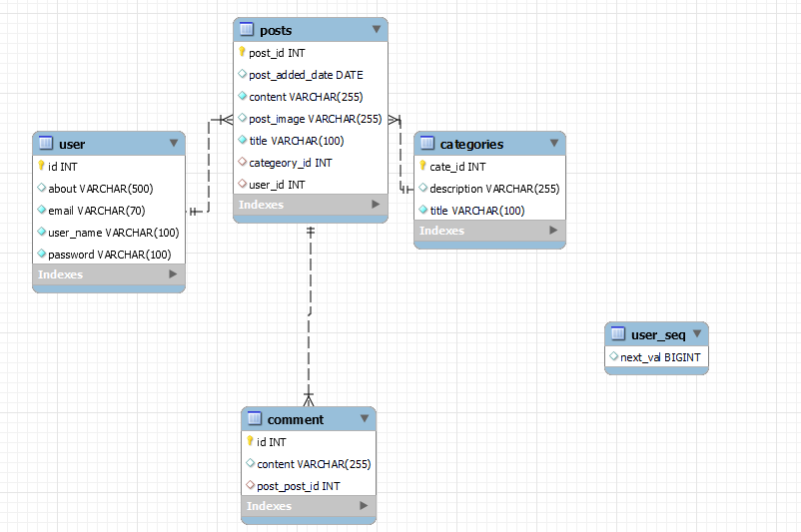
Task: Select the post_image VARCHAR(255) column
Action: tap(311, 119)
